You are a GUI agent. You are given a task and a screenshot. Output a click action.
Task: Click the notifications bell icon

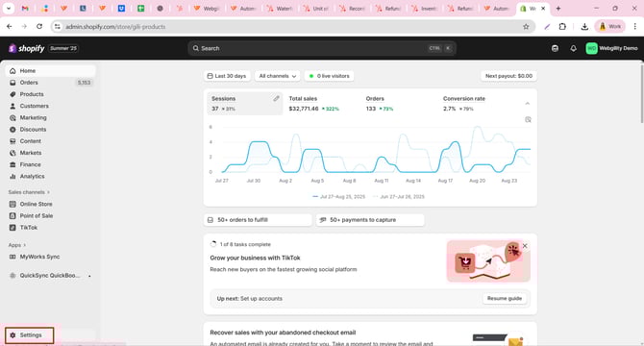click(x=574, y=48)
